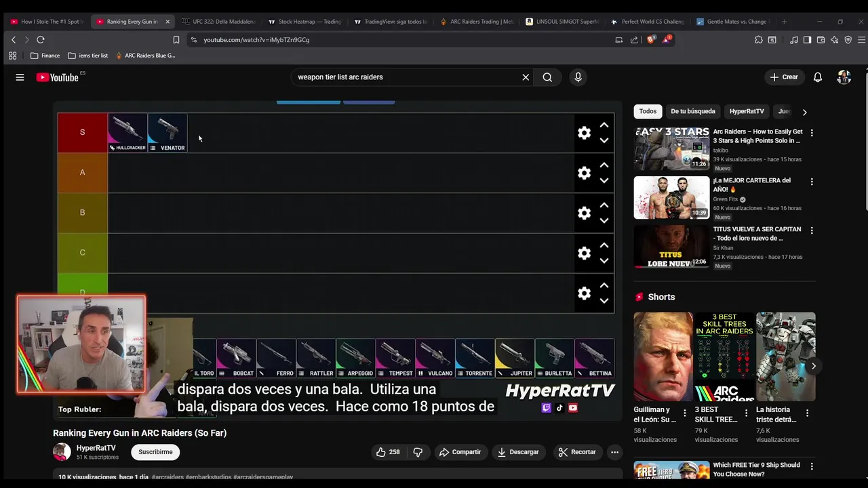This screenshot has width=868, height=488.
Task: Open the ARC Raiders Blue G... bookmark
Action: click(146, 56)
